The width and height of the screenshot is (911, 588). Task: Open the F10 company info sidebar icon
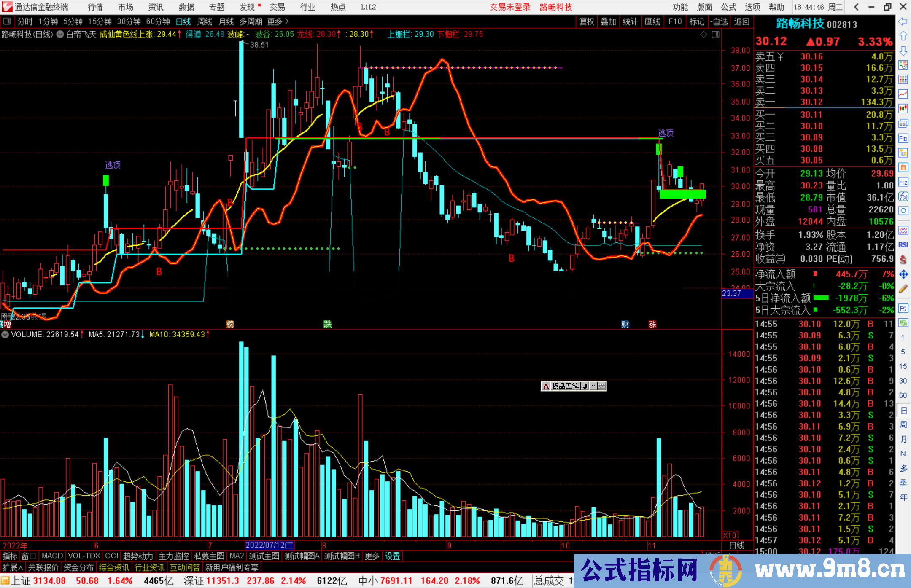click(903, 139)
